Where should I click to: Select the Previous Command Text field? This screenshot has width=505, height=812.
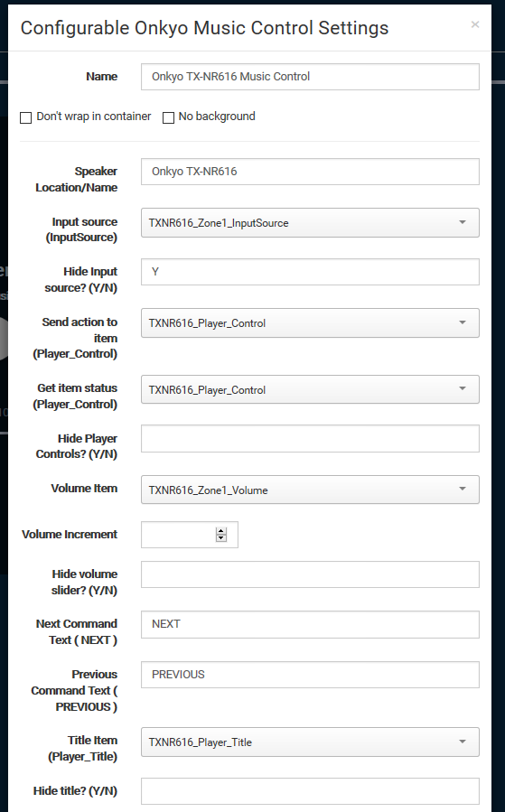(310, 675)
